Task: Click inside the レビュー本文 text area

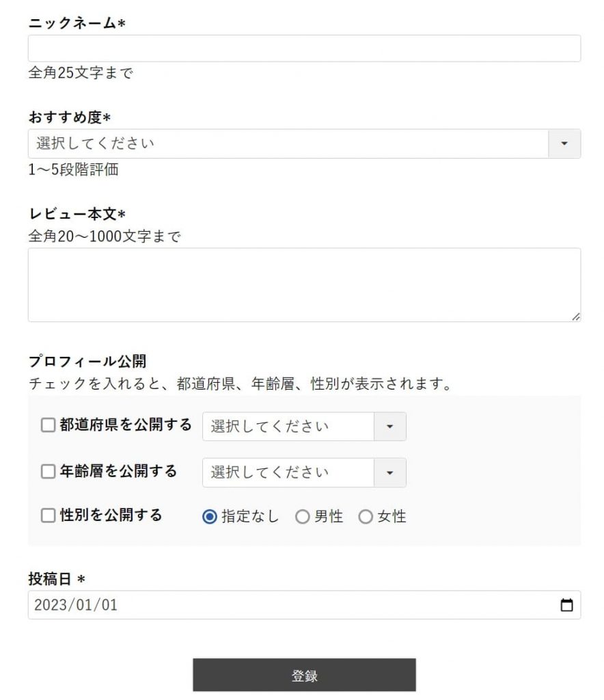Action: pos(304,285)
